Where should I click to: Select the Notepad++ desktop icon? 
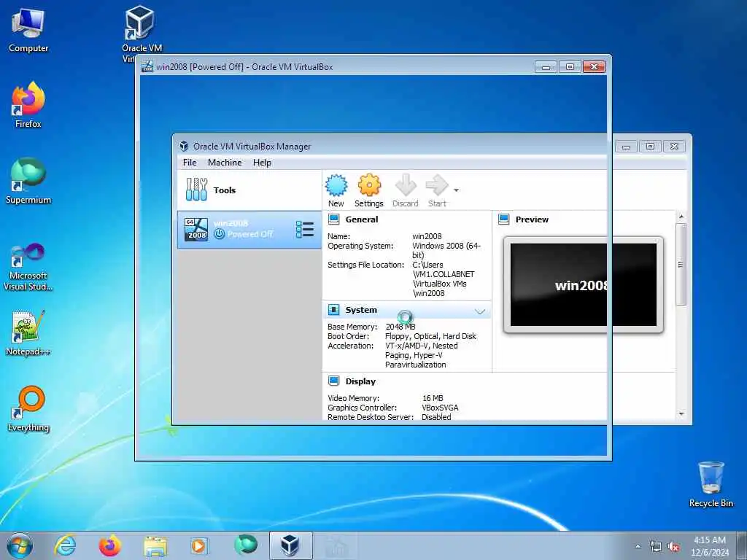pos(28,332)
